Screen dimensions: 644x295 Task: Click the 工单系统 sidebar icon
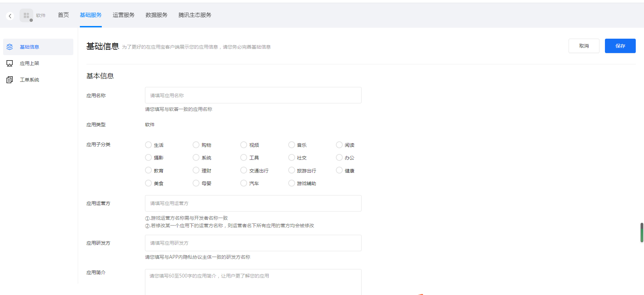click(10, 80)
